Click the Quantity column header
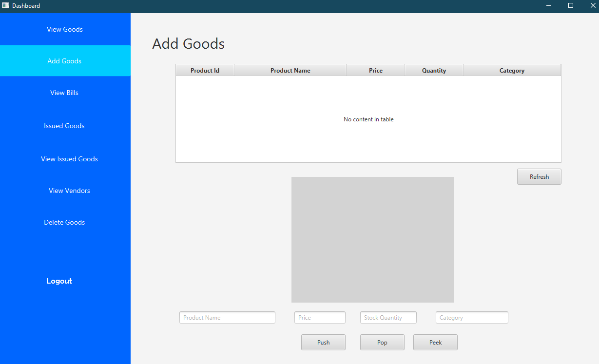The height and width of the screenshot is (364, 599). [433, 70]
